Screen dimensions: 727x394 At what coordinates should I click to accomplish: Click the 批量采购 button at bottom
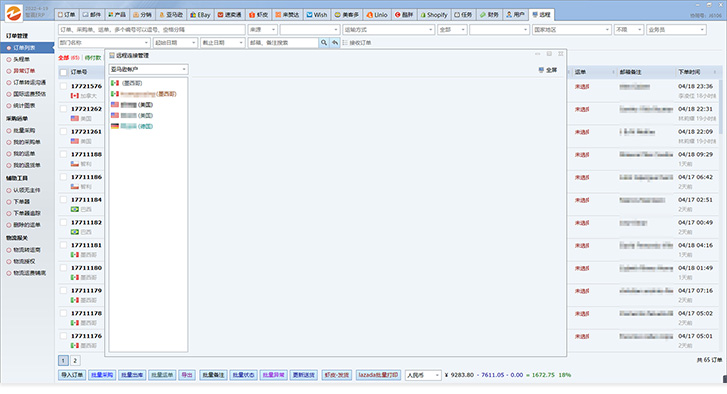pyautogui.click(x=102, y=375)
